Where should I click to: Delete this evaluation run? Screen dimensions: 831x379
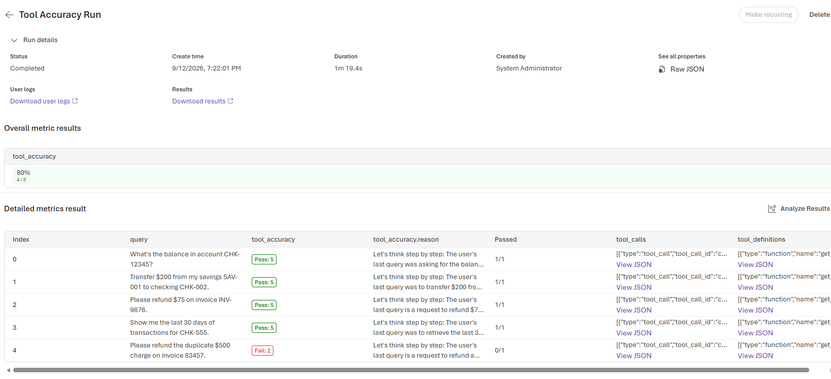pos(819,15)
